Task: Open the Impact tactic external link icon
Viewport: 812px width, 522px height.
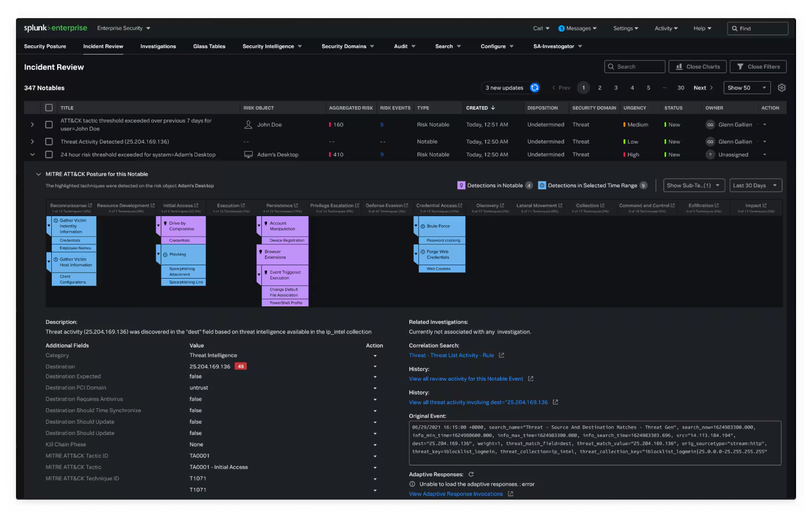Action: point(764,205)
